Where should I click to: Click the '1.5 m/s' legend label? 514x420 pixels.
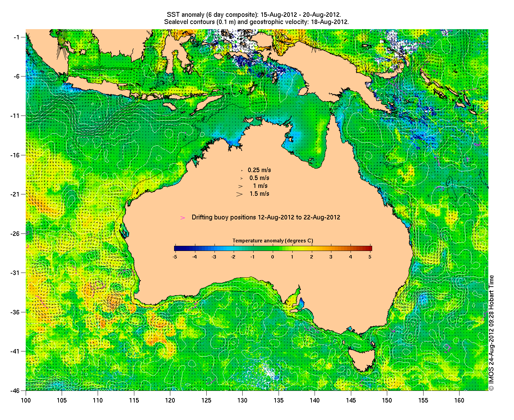(x=259, y=194)
